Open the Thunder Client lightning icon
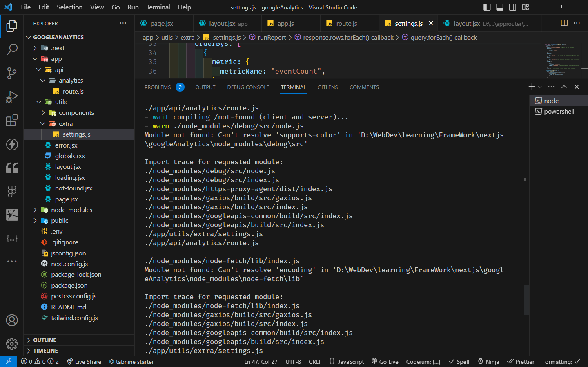 click(x=12, y=144)
